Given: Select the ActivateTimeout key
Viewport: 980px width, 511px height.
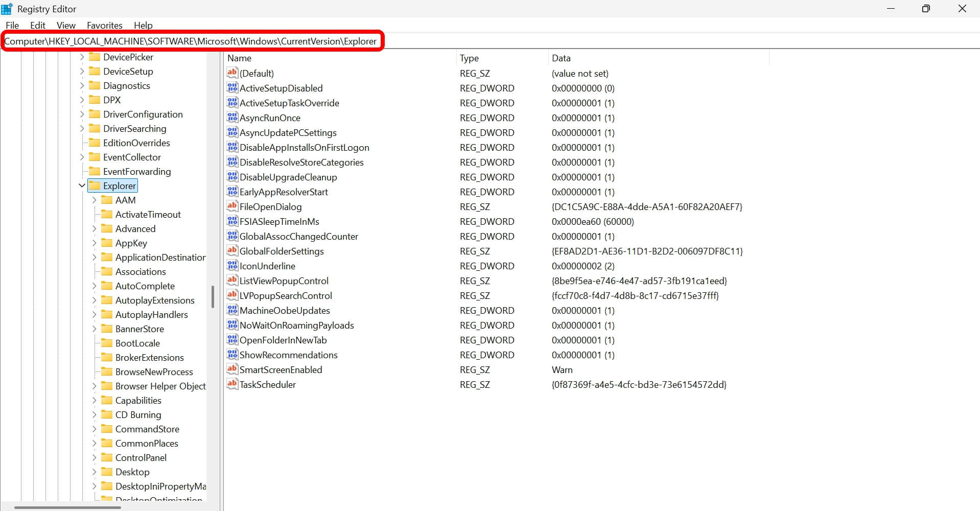Looking at the screenshot, I should 148,214.
